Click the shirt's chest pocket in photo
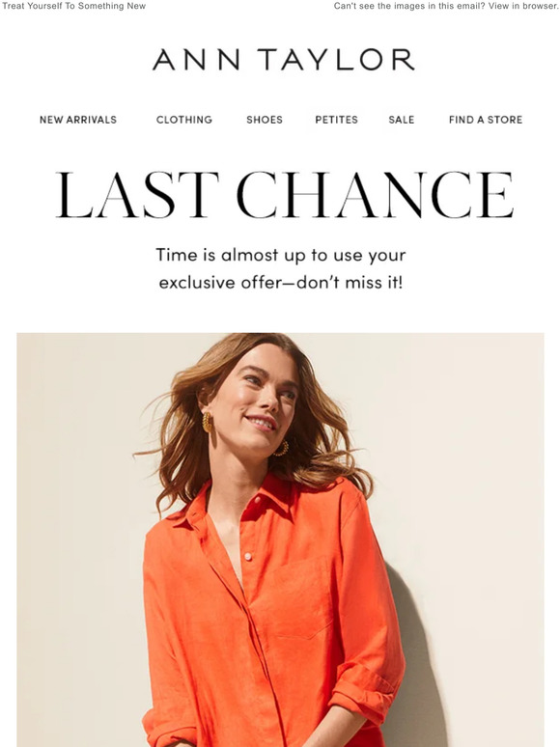Screen dimensions: 560x747 (292, 600)
